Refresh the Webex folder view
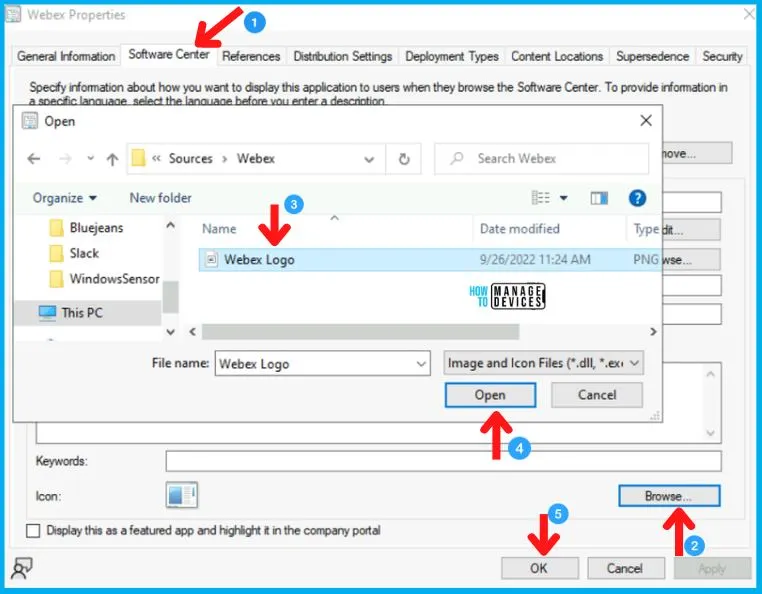The image size is (762, 594). (x=404, y=159)
